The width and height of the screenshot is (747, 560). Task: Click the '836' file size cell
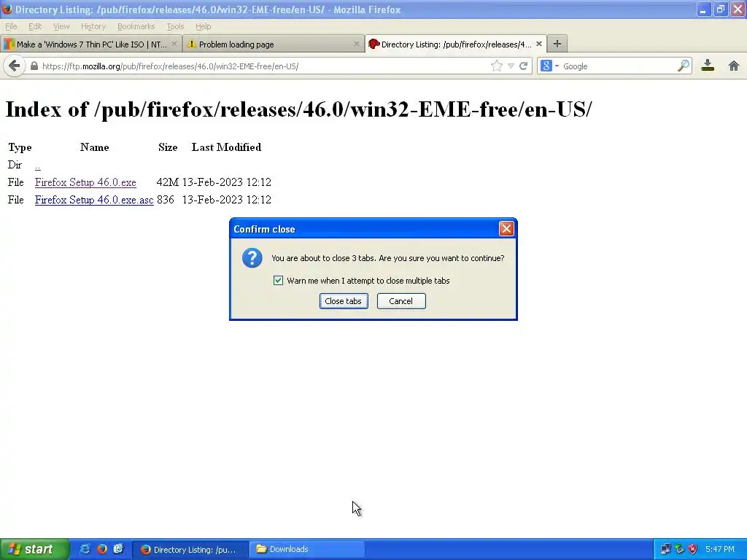click(x=166, y=200)
